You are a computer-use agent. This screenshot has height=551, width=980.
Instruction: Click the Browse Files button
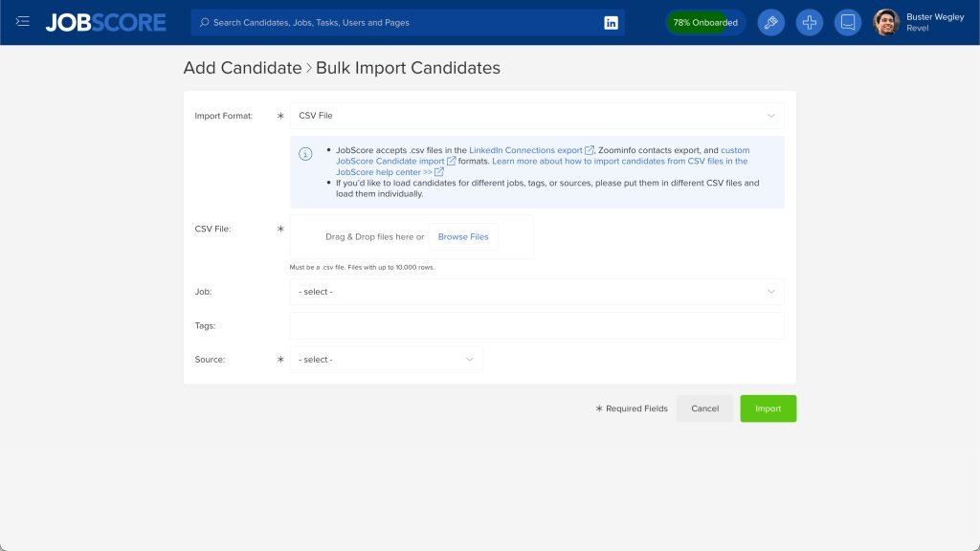463,236
